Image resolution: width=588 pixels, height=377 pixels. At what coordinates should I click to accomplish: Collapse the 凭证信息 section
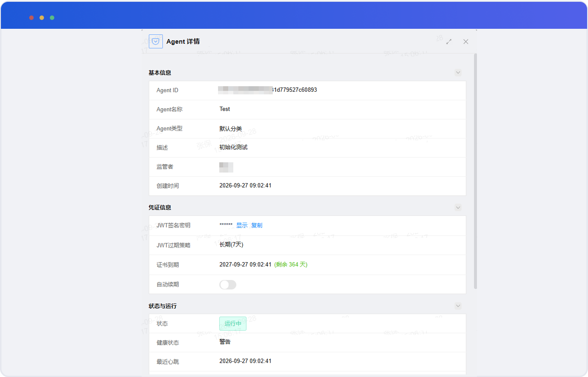458,207
